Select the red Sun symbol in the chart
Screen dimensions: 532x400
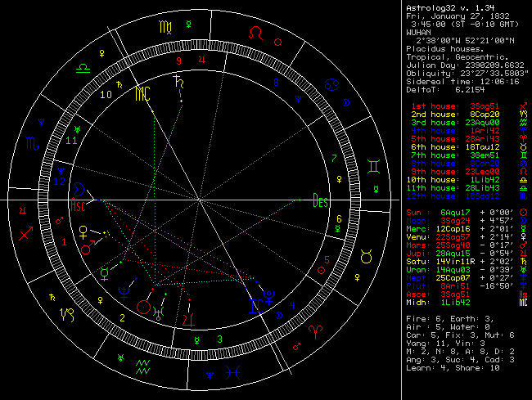[144, 307]
